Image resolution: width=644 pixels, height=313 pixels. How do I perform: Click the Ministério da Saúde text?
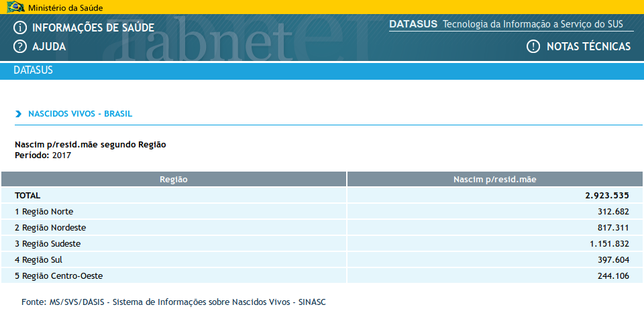coord(66,7)
